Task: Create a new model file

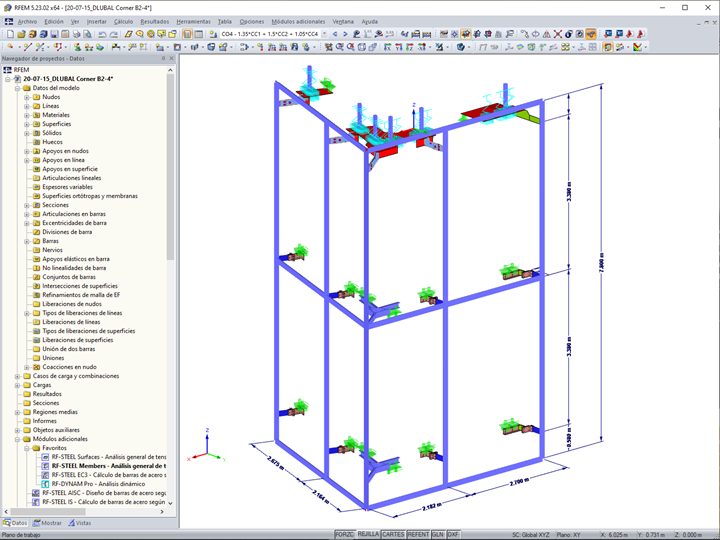Action: click(x=10, y=34)
